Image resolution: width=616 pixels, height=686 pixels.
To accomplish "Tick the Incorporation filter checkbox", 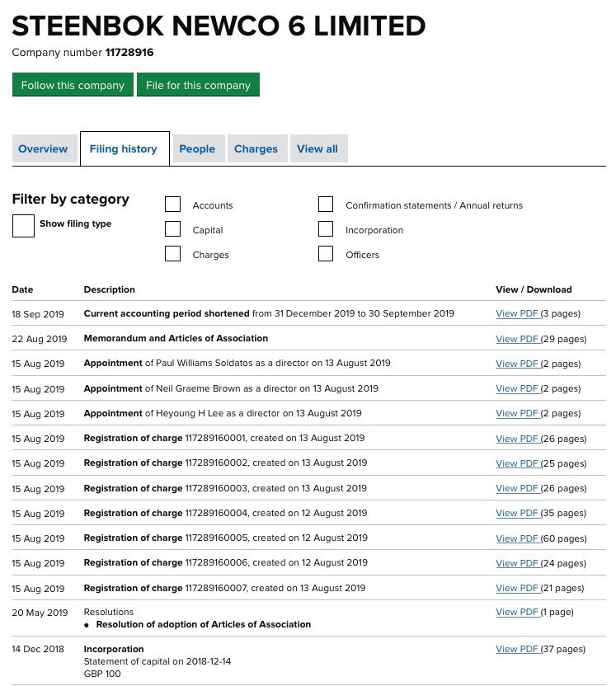I will click(x=326, y=230).
